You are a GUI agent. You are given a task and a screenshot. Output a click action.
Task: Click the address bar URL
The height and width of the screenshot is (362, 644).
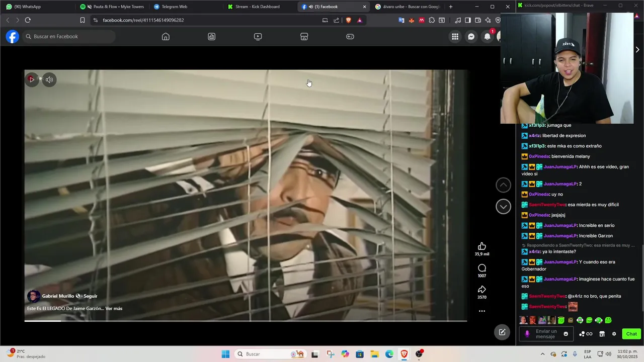[143, 20]
